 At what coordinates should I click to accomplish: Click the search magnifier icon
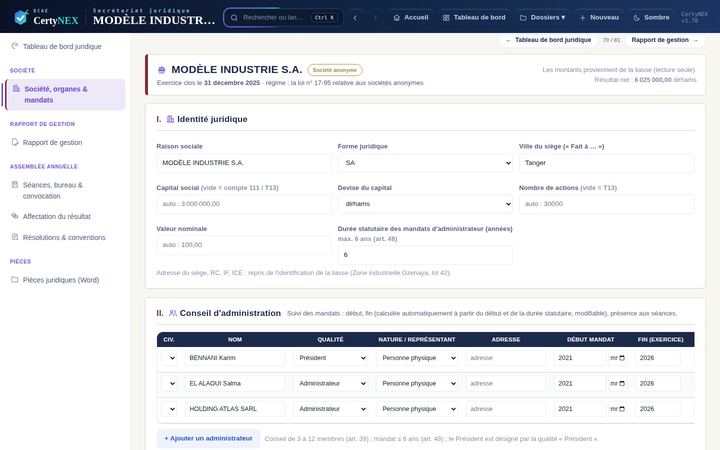pos(234,17)
